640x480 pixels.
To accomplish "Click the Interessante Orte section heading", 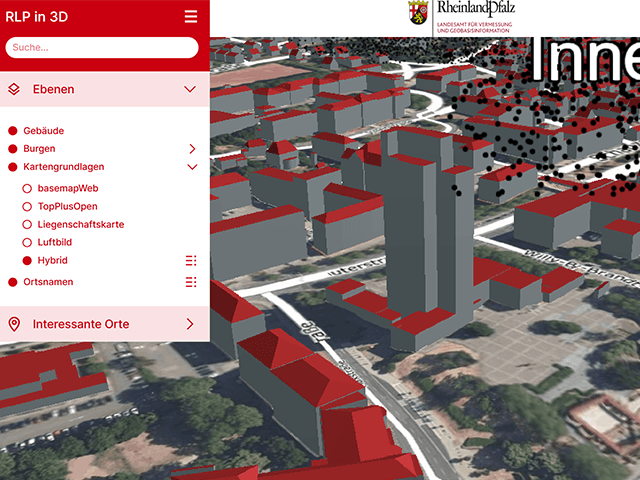I will [x=81, y=324].
